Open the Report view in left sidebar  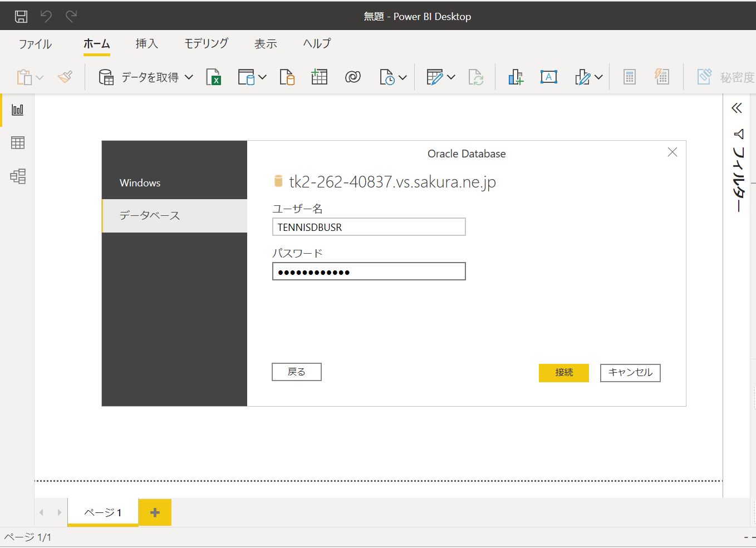coord(18,110)
